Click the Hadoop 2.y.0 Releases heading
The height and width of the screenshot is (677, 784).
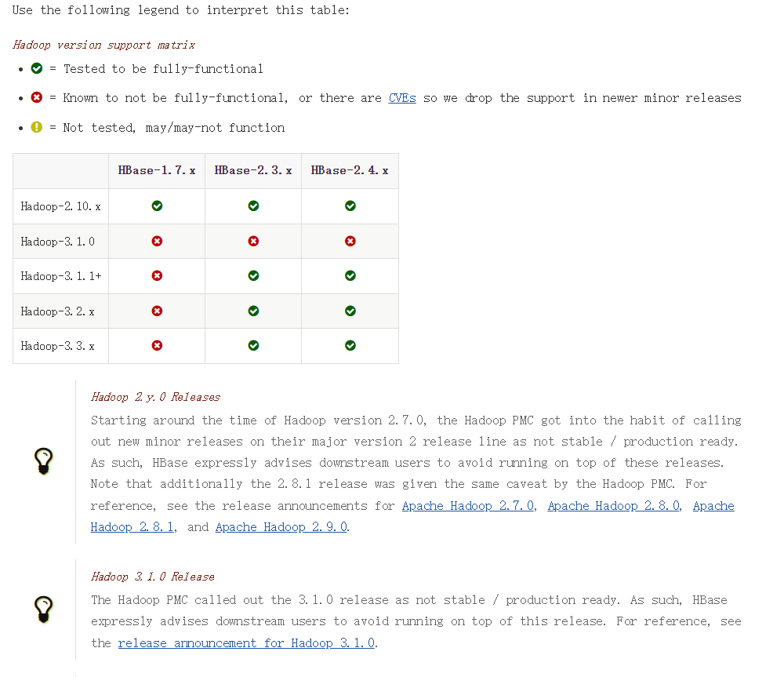155,397
